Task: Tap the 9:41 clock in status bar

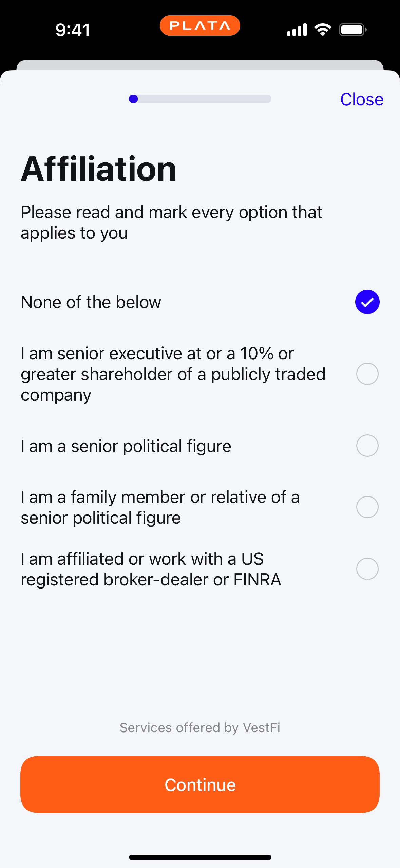Action: point(73,30)
